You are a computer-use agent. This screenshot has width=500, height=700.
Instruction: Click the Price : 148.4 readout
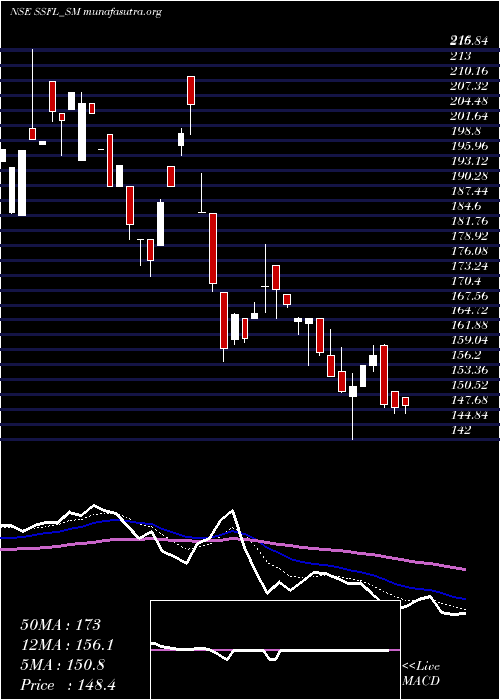point(68,685)
